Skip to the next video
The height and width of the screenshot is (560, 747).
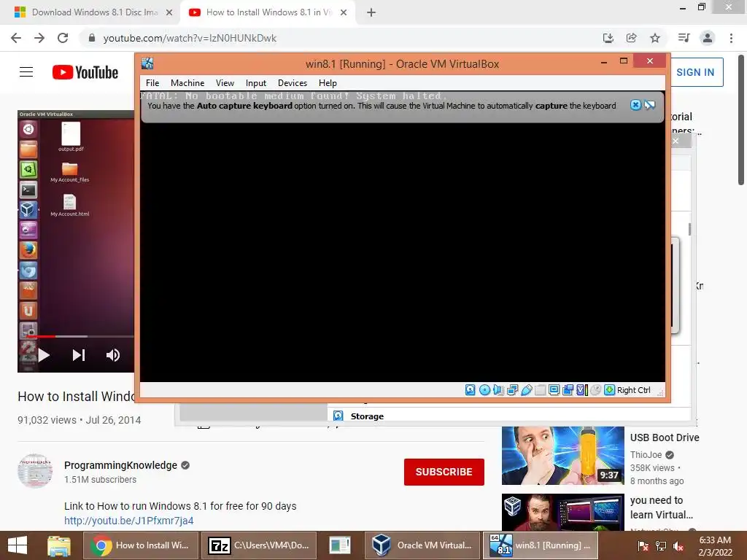(79, 355)
